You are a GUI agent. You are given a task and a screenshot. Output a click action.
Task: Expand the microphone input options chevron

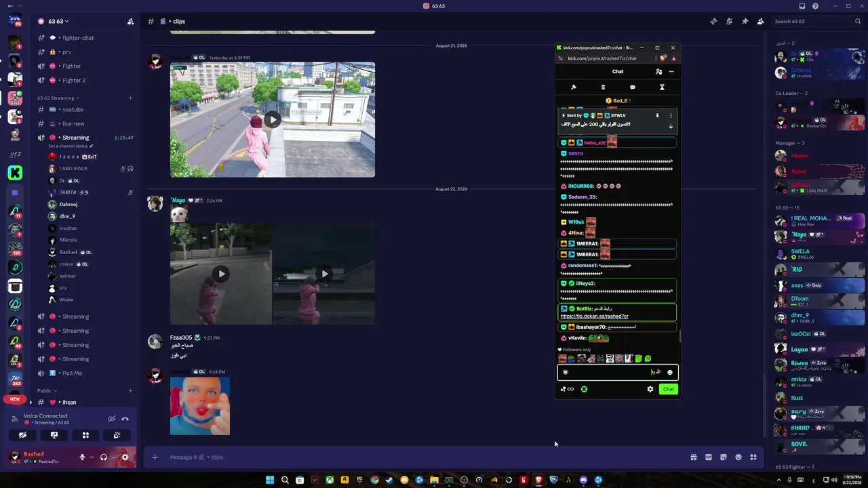point(92,457)
